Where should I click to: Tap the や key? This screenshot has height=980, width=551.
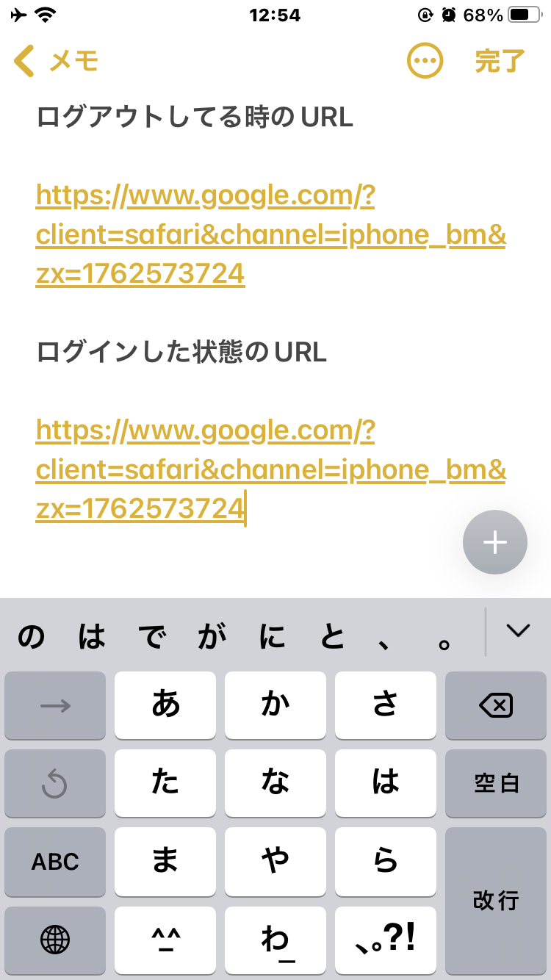(275, 862)
